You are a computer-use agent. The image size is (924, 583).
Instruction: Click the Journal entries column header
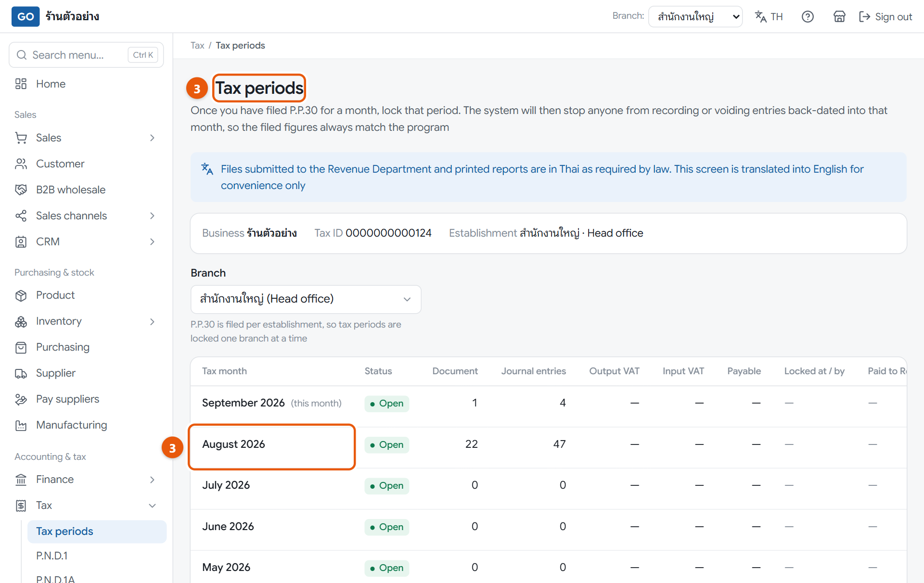click(533, 371)
